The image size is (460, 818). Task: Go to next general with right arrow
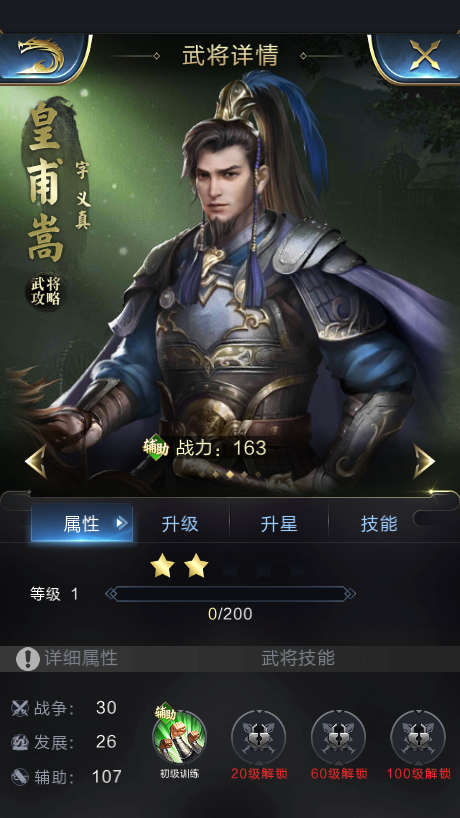[x=424, y=461]
